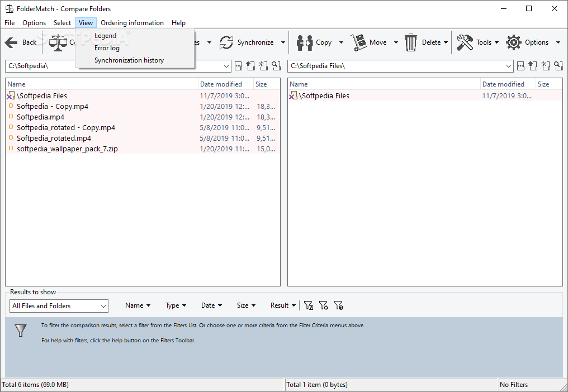Click the Back arrow button
Viewport: 568px width, 392px height.
point(21,42)
